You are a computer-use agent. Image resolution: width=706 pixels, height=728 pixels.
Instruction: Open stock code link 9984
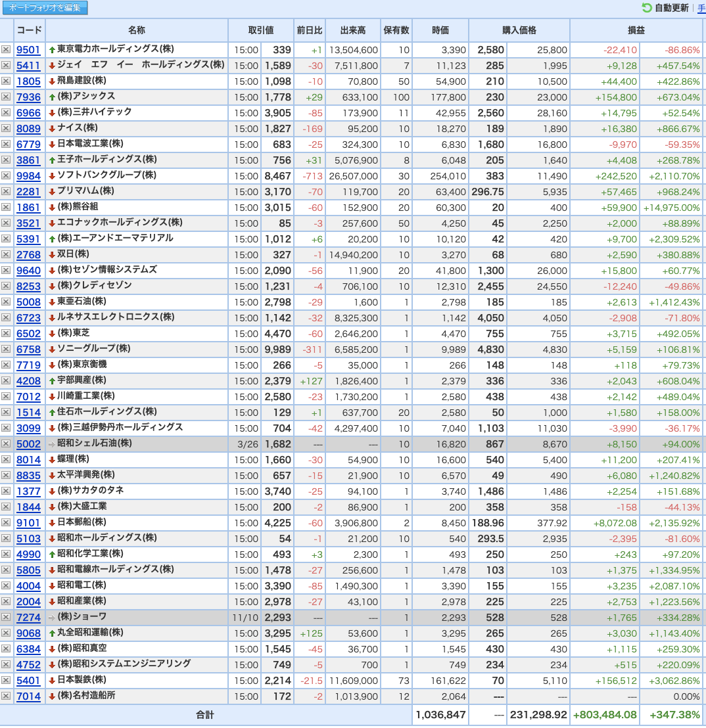tap(28, 176)
